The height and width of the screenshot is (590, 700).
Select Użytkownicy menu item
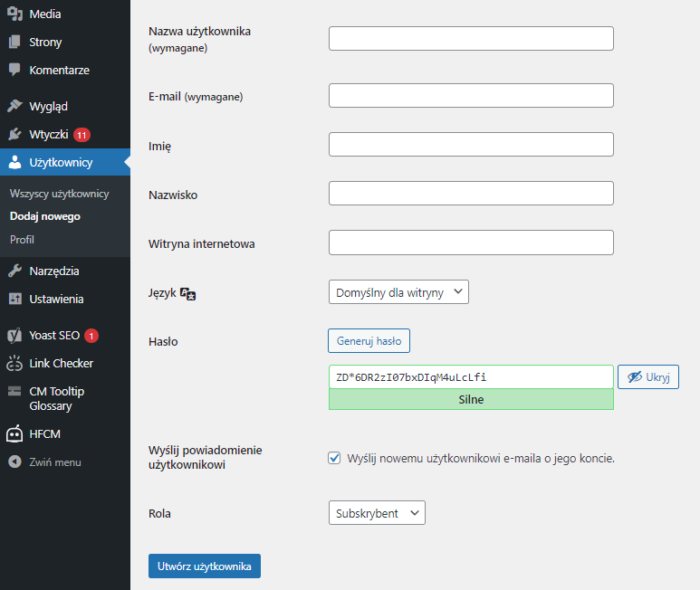pos(65,162)
